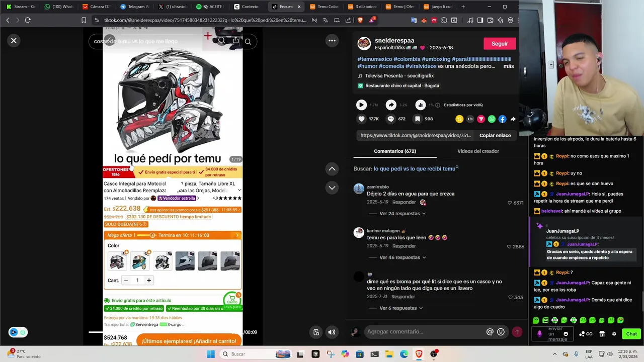The width and height of the screenshot is (644, 362).
Task: Open the Televisa Presenta sound link
Action: tap(399, 76)
